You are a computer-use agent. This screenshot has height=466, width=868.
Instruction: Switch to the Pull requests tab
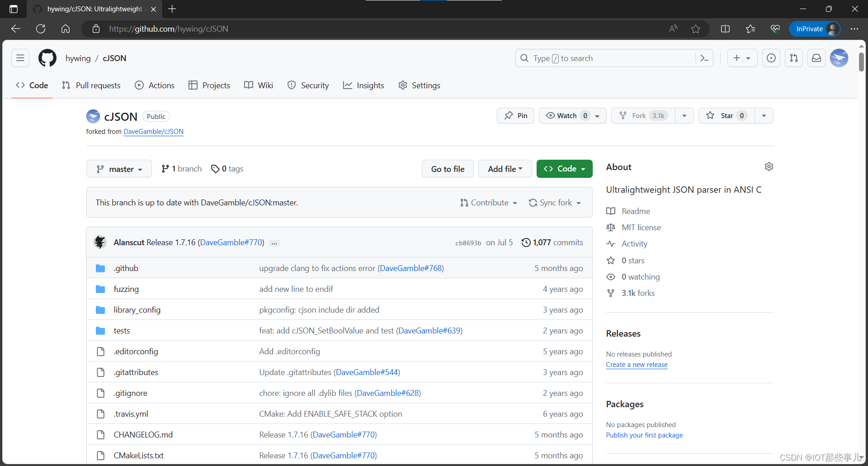[91, 86]
